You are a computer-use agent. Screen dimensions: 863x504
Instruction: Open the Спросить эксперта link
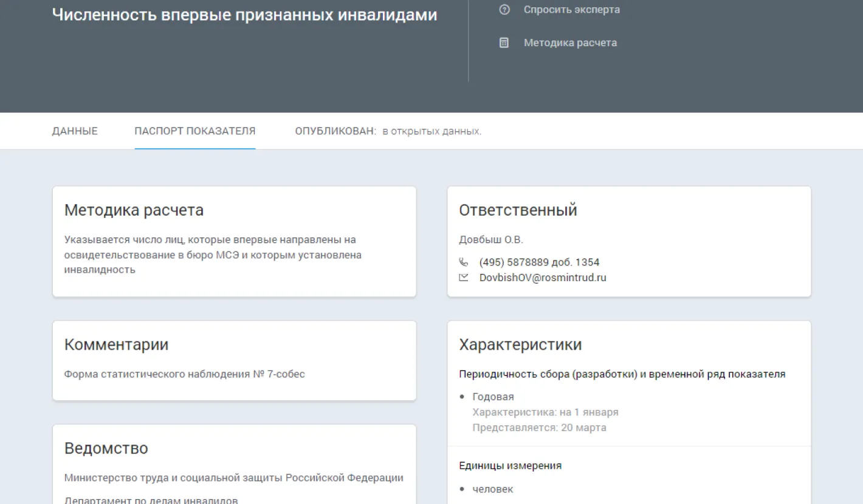coord(571,10)
